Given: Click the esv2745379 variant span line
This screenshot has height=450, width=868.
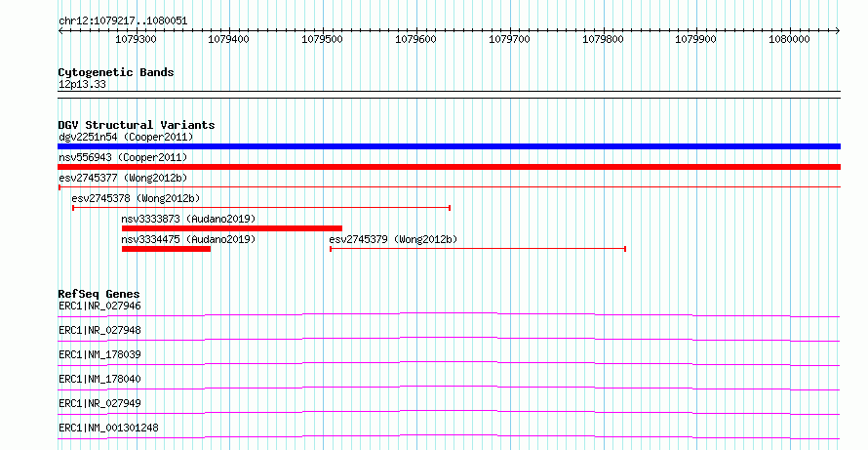Looking at the screenshot, I should 478,249.
